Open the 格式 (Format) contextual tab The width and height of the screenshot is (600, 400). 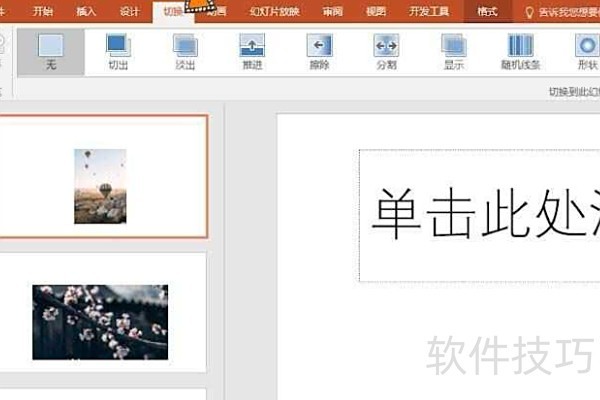[488, 11]
